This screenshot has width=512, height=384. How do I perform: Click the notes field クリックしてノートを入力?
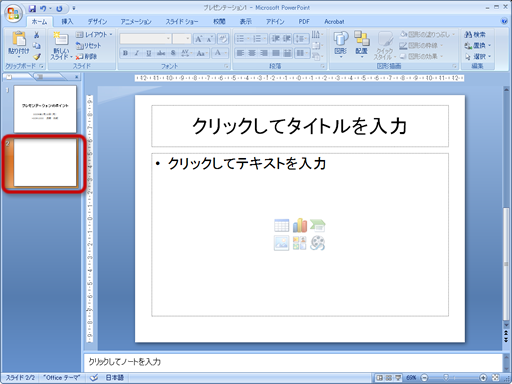(x=293, y=362)
